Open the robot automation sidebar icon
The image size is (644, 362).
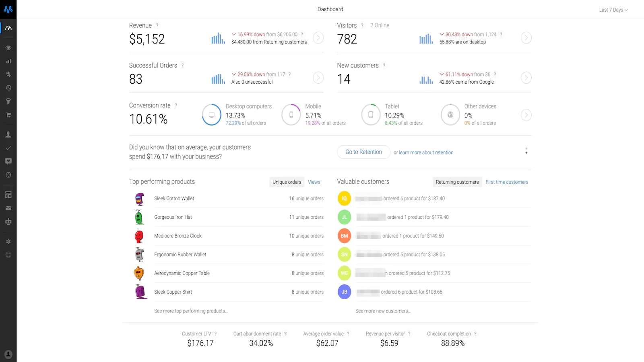click(8, 222)
